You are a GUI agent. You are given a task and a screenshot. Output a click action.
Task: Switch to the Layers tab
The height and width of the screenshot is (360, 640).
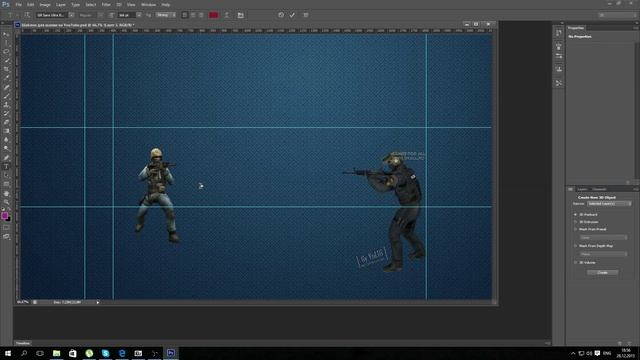coord(582,189)
